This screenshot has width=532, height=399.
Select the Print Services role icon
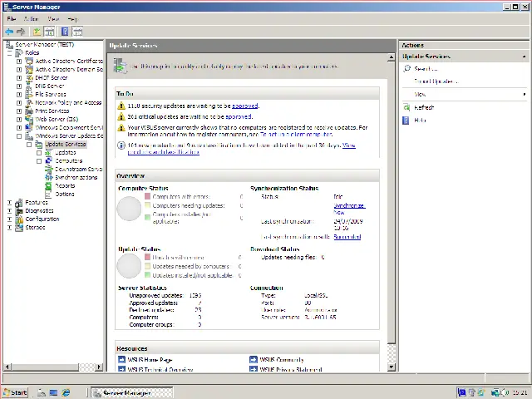[x=30, y=111]
